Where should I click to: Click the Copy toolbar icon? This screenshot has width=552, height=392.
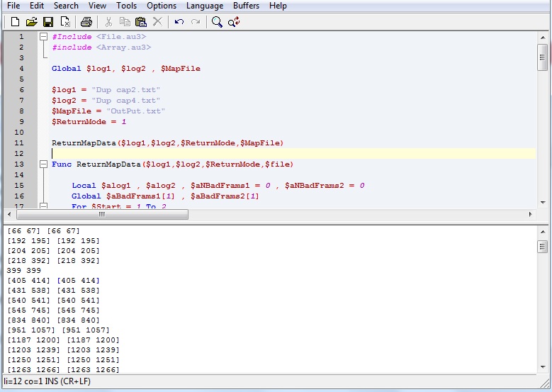[125, 22]
